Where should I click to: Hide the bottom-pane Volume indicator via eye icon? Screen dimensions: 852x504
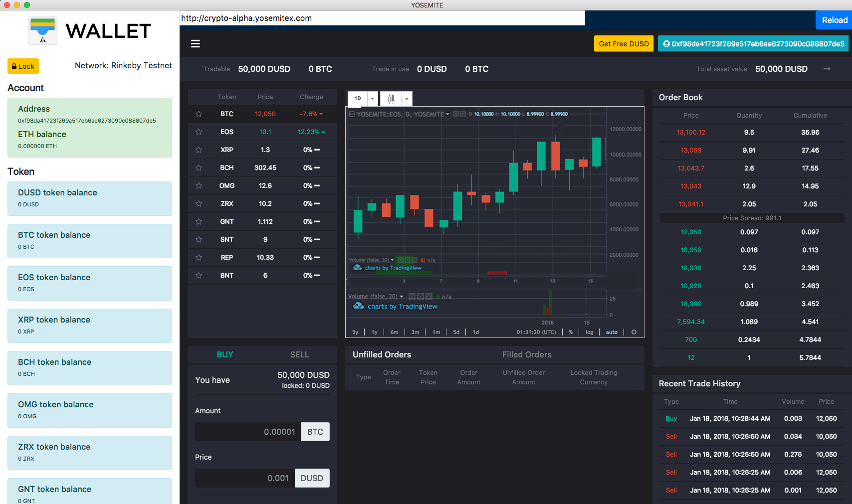(x=412, y=297)
